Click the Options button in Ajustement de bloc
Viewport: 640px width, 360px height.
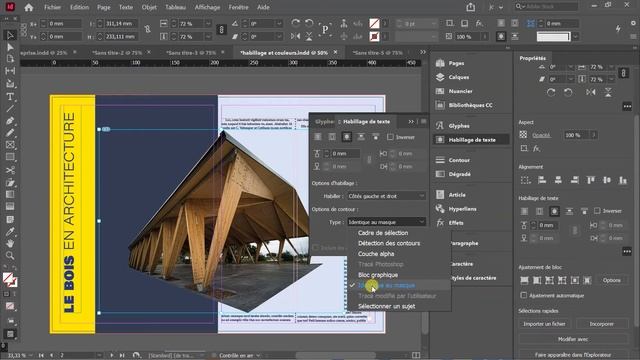[x=611, y=280]
